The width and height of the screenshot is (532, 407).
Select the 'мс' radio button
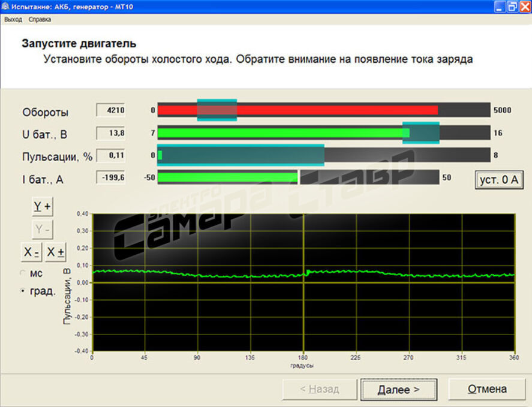pyautogui.click(x=24, y=273)
